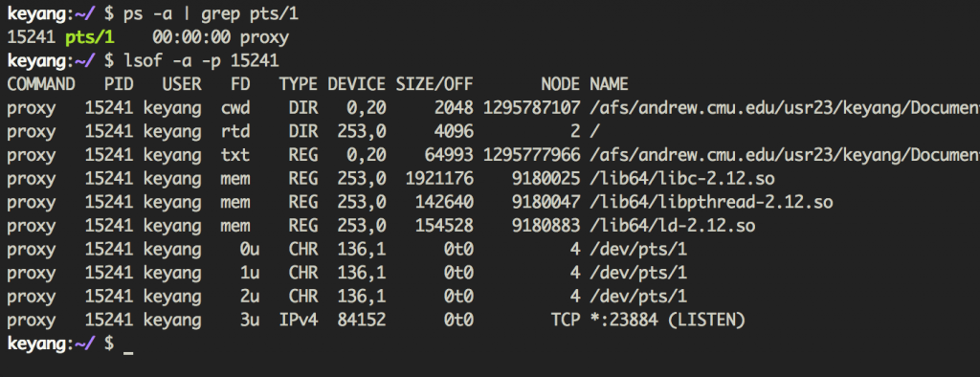
Task: Click the NAME column header text
Action: tap(609, 84)
